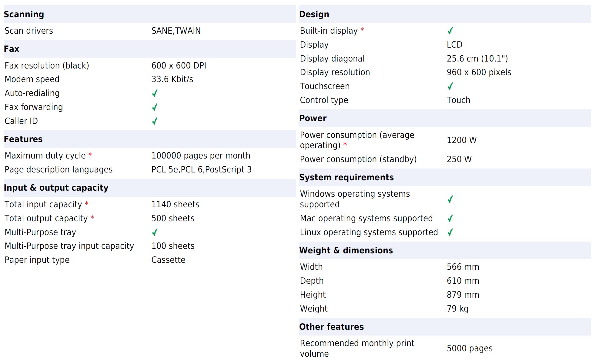Click the Scanning section header
This screenshot has width=596, height=364.
(24, 14)
